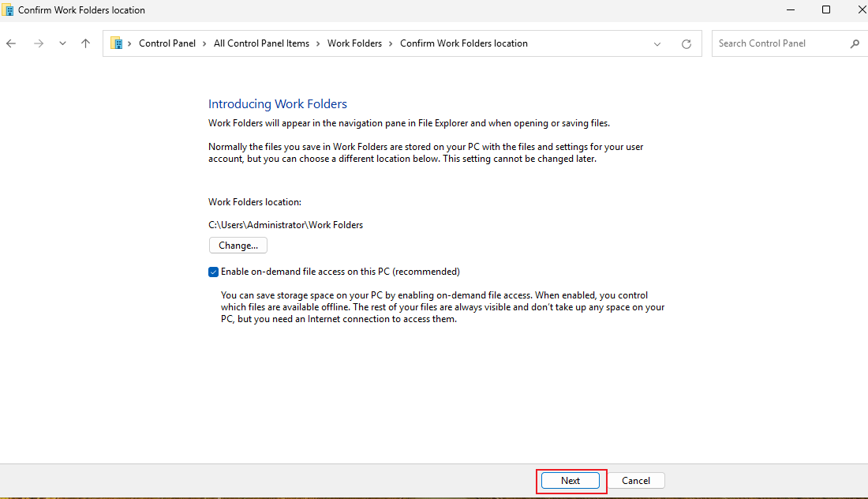Go to the Work Folders breadcrumb

354,43
